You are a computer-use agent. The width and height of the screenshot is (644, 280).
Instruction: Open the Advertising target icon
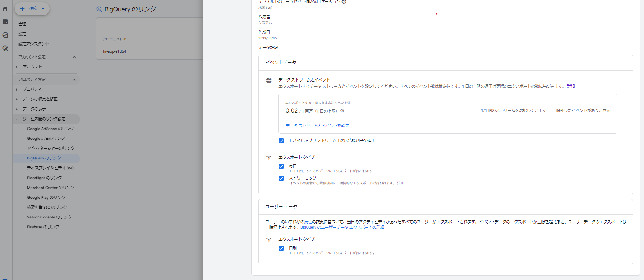click(x=5, y=48)
